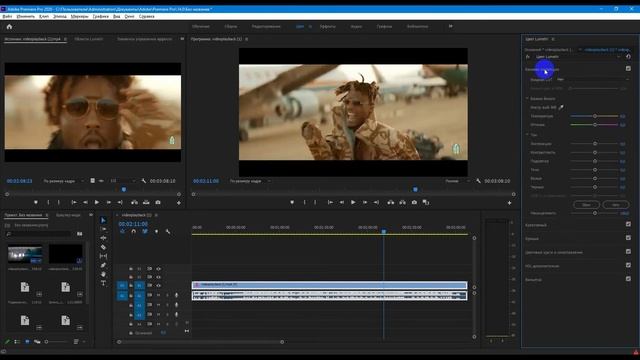Hide track V3 with its eye icon
640x360 pixels.
pyautogui.click(x=158, y=269)
